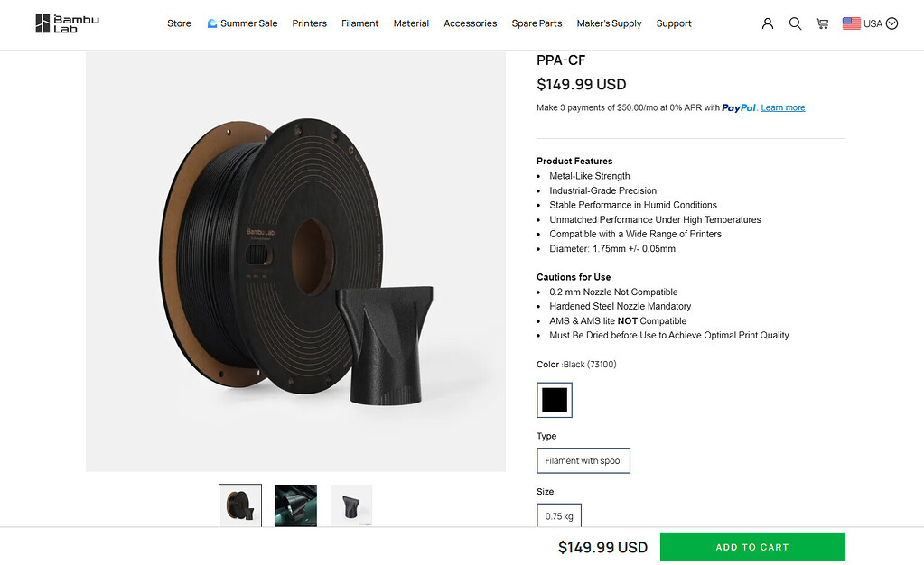Select the second product image thumbnail
This screenshot has width=924, height=565.
pyautogui.click(x=295, y=505)
